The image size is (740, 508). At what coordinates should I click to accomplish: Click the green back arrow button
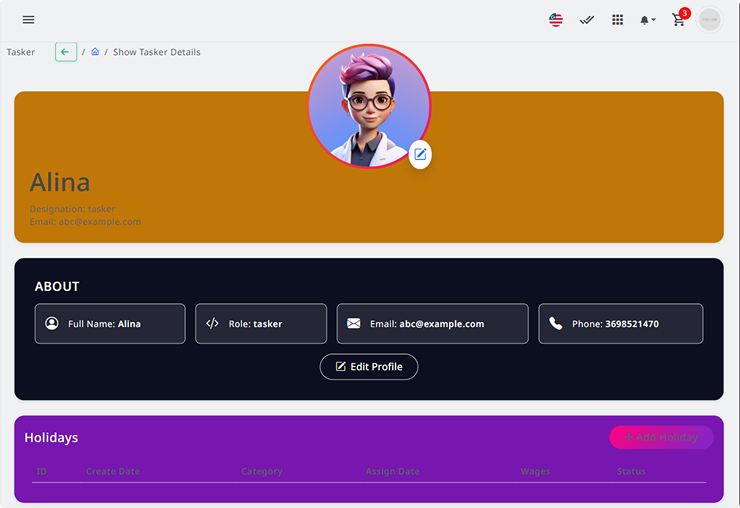point(66,52)
